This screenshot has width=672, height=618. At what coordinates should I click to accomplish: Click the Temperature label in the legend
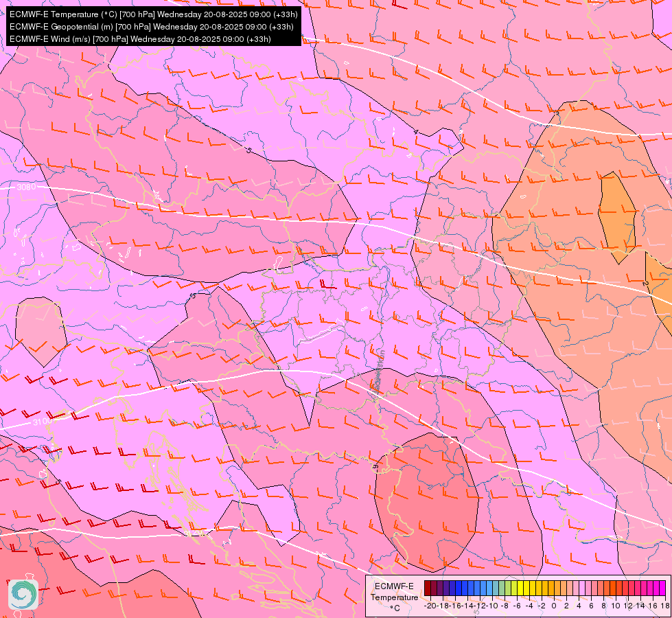point(394,597)
